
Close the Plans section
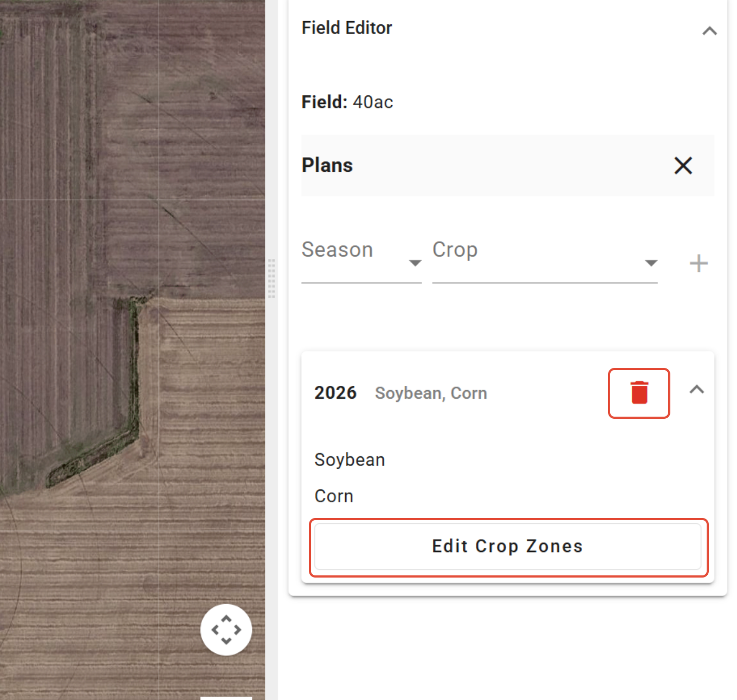coord(683,165)
